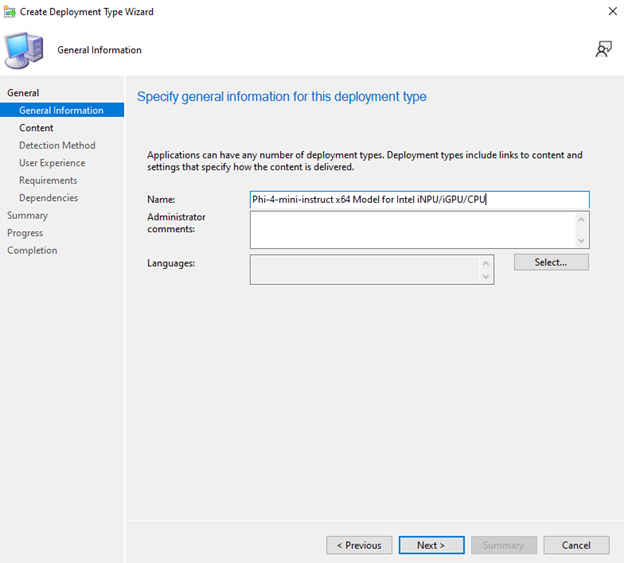Select General Information in the wizard sidebar
This screenshot has width=624, height=563.
[62, 110]
